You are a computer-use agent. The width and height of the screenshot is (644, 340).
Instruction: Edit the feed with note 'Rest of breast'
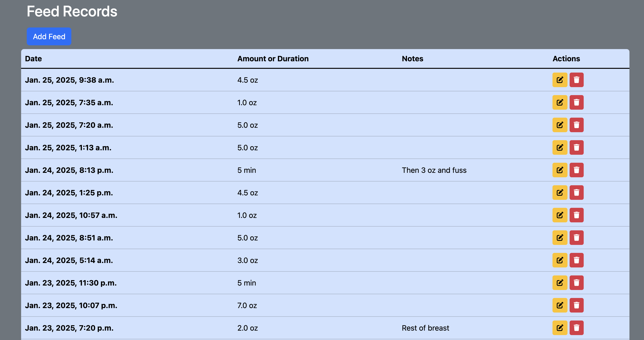pos(560,328)
